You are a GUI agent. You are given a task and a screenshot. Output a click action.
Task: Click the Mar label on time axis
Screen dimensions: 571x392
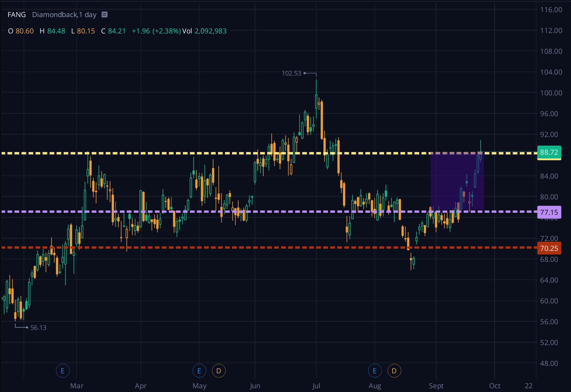point(77,386)
